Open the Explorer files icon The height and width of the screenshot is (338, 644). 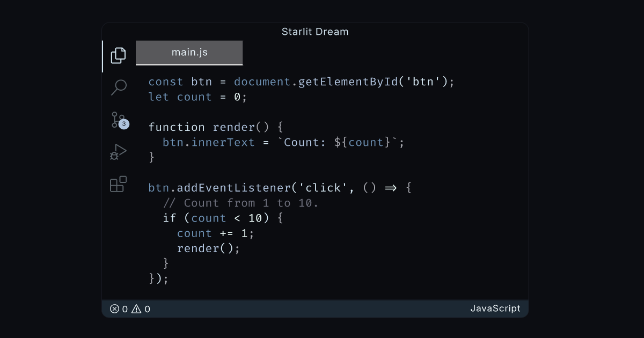click(x=118, y=55)
